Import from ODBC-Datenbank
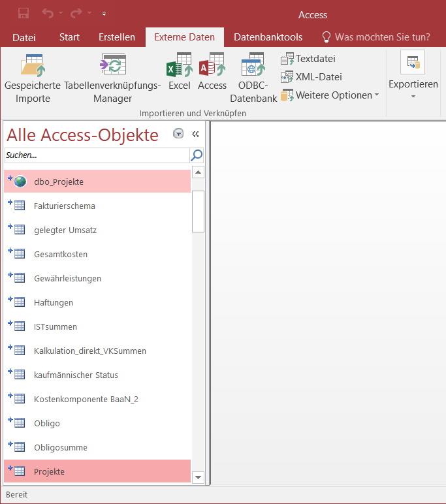The height and width of the screenshot is (504, 446). (253, 78)
